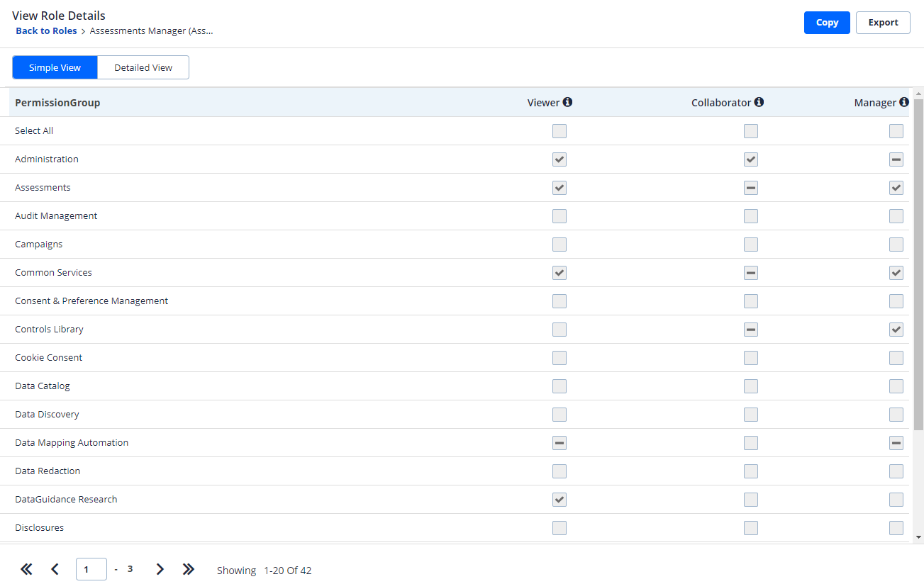Click the Manager column info icon
Screen dimensions: 924x584
pyautogui.click(x=904, y=102)
